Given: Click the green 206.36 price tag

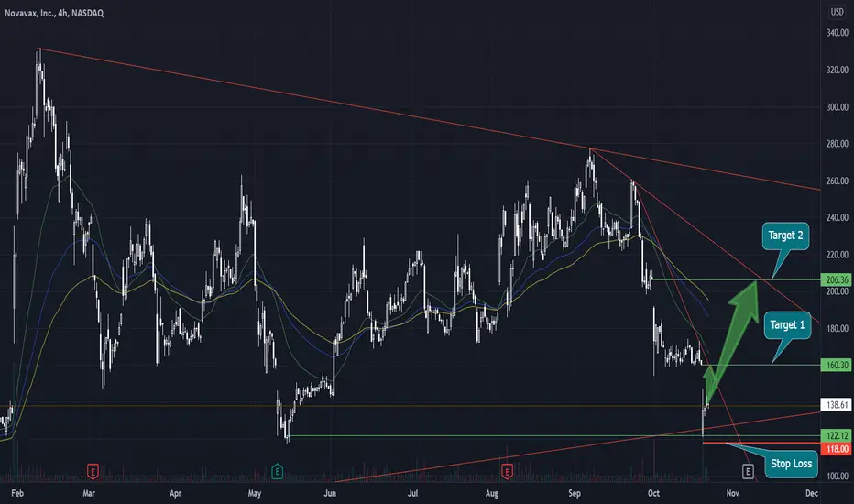Looking at the screenshot, I should coord(836,280).
